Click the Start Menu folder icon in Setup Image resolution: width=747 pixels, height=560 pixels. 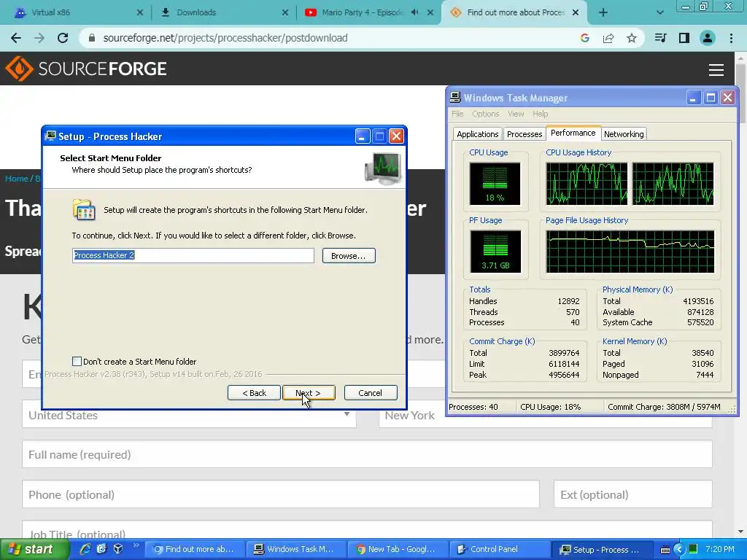[x=84, y=209]
